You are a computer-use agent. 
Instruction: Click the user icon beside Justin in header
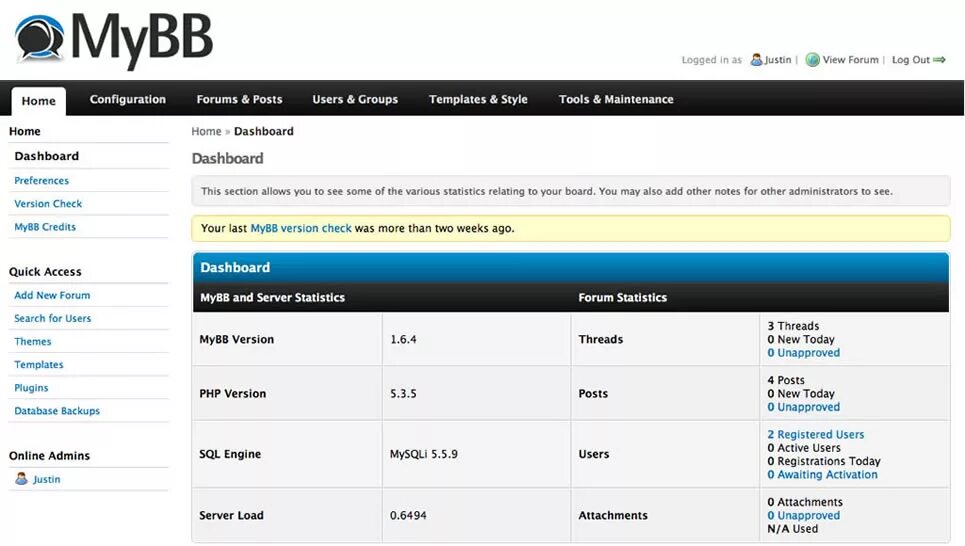pos(756,60)
